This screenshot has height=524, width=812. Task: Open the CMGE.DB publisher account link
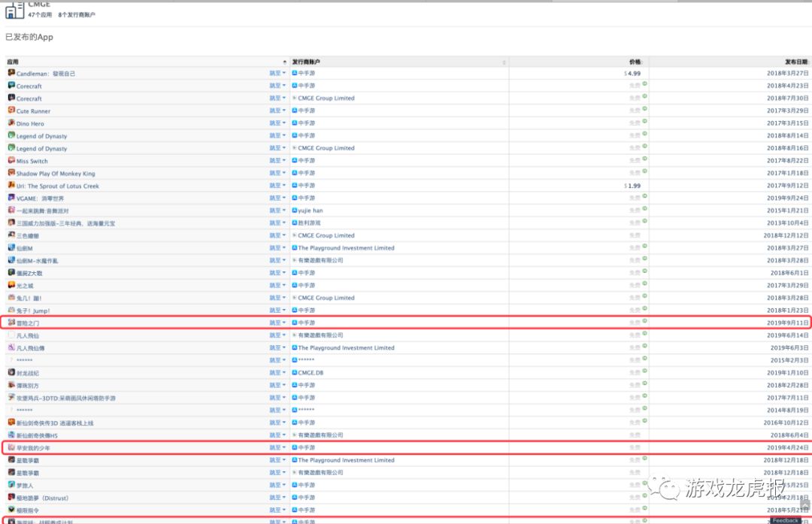[x=311, y=373]
